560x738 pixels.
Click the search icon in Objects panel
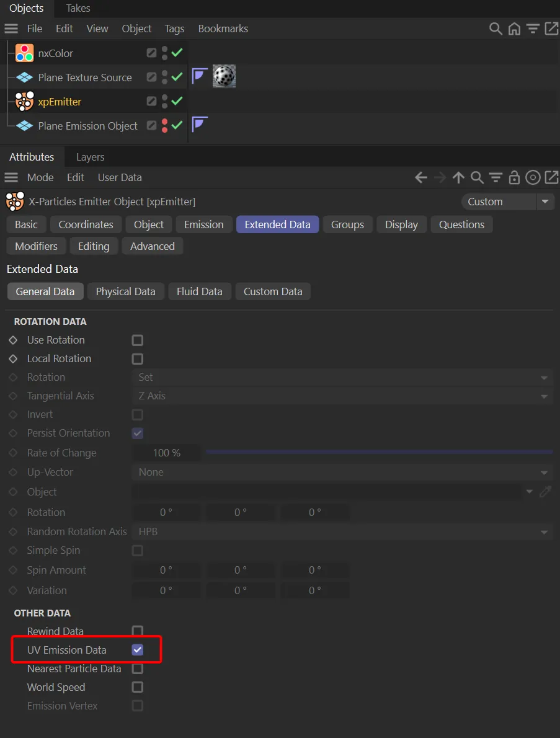495,29
